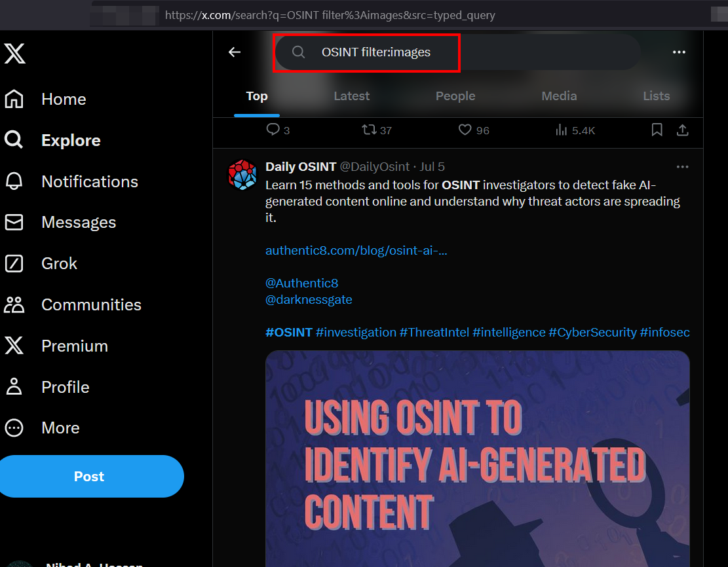Open Notifications in the sidebar
Screen dimensions: 728x567
pos(71,181)
